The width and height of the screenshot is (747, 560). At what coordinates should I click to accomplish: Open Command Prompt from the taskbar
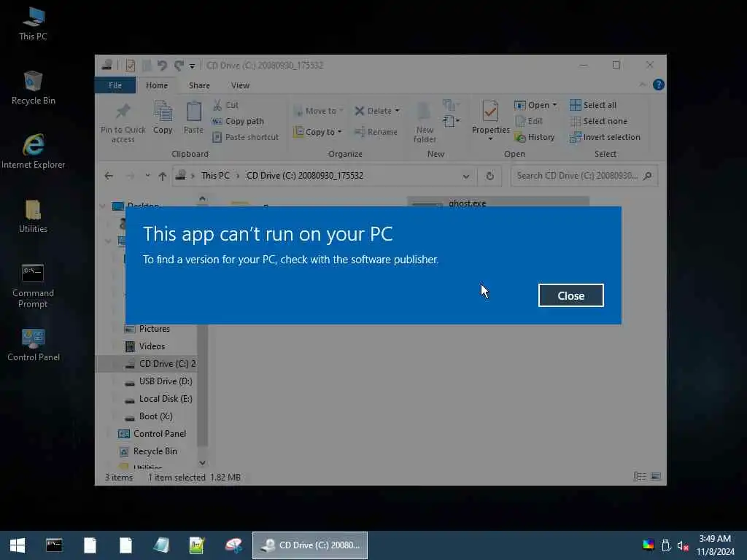(x=54, y=545)
